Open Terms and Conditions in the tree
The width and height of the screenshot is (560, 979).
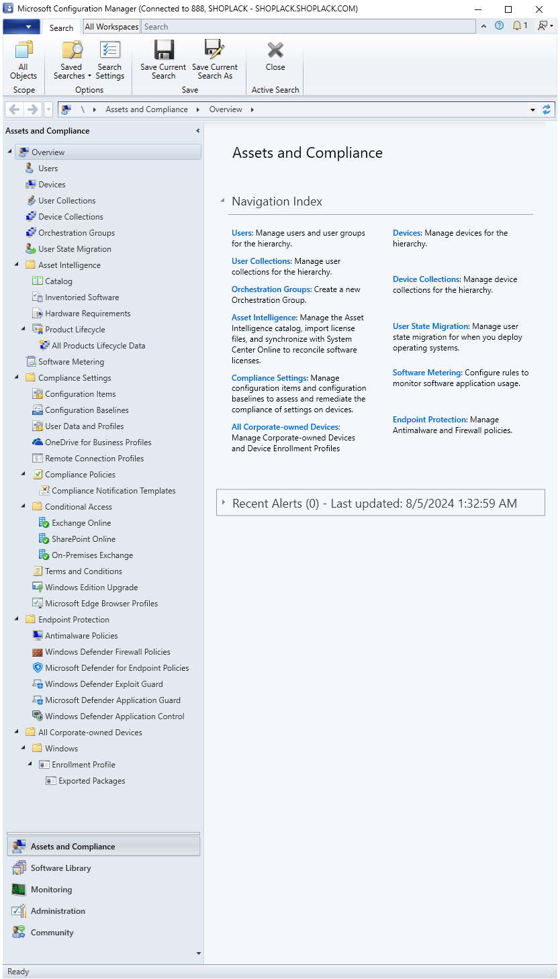tap(83, 571)
